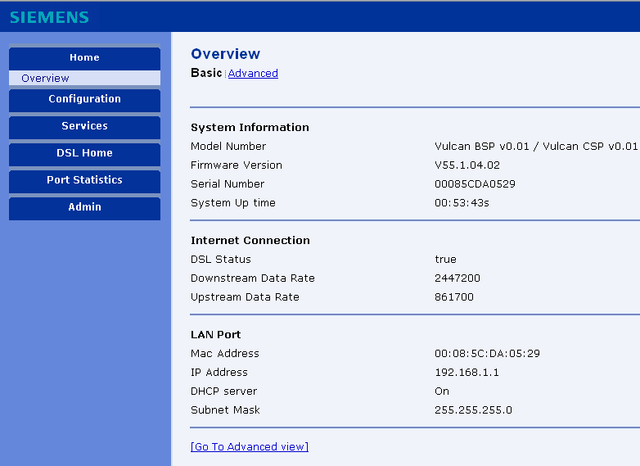640x466 pixels.
Task: Click the SIEMENS logo
Action: [x=49, y=17]
